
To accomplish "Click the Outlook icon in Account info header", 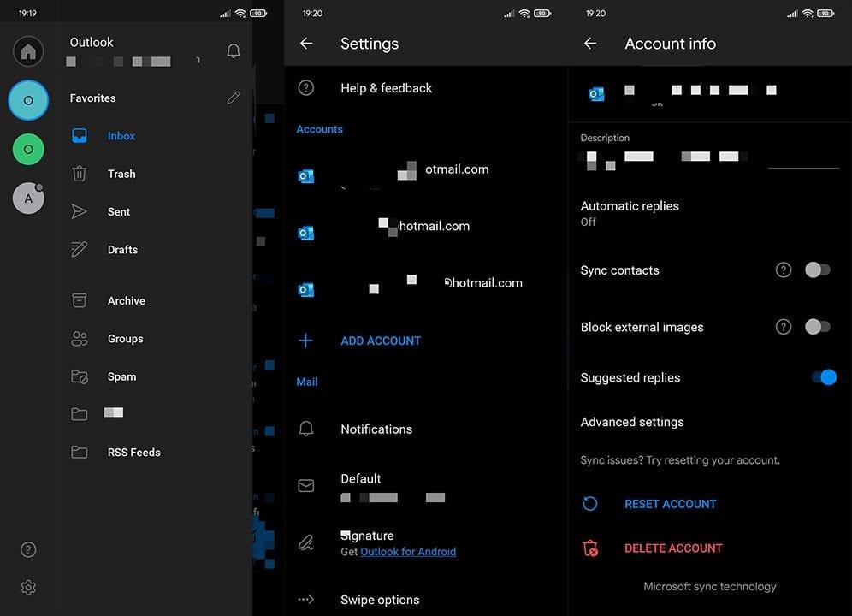I will point(596,94).
